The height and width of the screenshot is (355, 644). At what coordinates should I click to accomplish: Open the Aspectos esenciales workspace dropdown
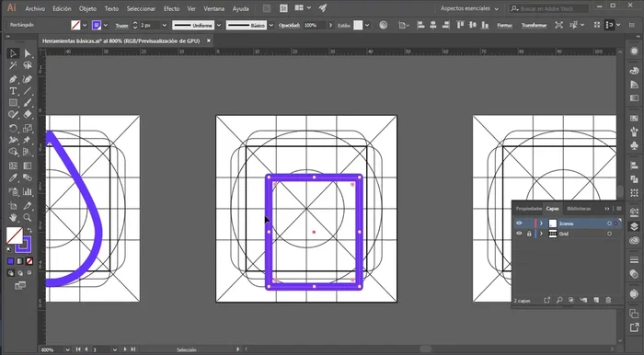click(469, 8)
